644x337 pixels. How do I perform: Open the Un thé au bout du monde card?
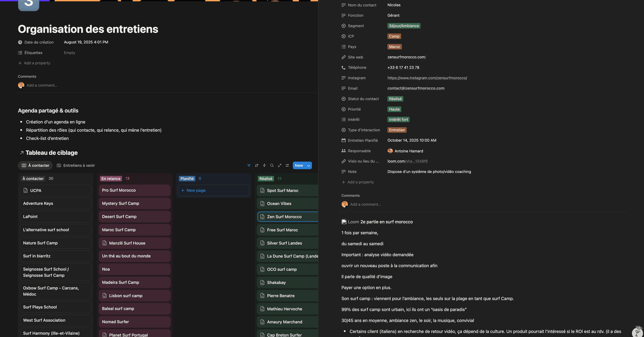click(135, 256)
